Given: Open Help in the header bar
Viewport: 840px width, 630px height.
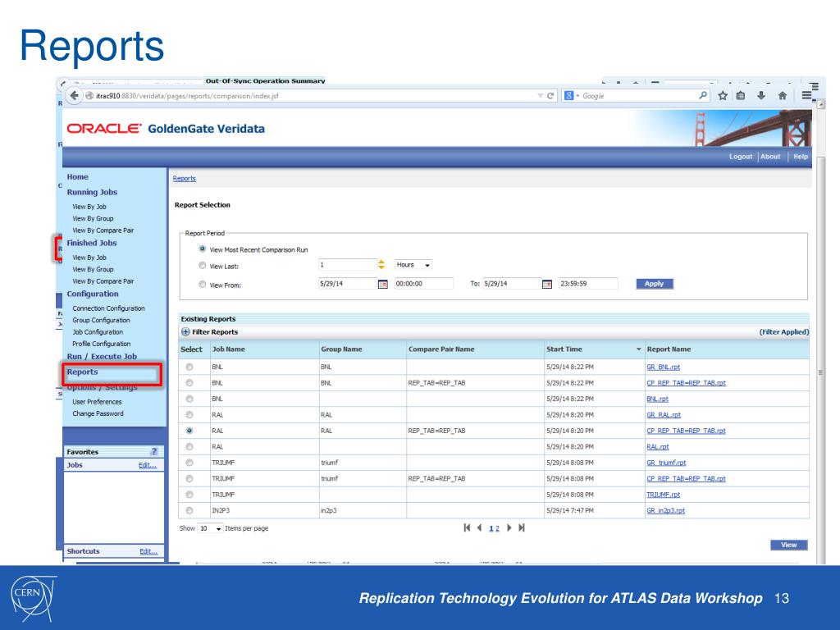Looking at the screenshot, I should click(x=801, y=157).
